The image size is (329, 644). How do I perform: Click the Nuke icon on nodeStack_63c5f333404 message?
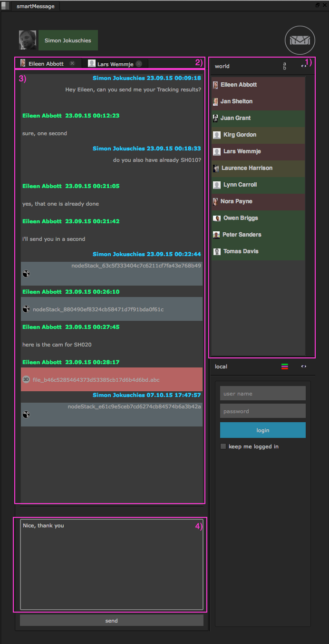click(26, 274)
